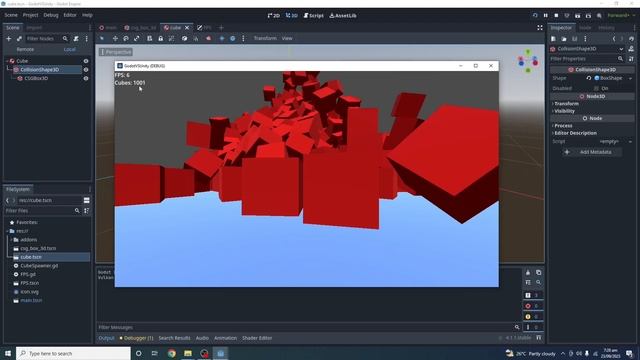
Task: Add a new node with the plus icon
Action: click(x=9, y=38)
